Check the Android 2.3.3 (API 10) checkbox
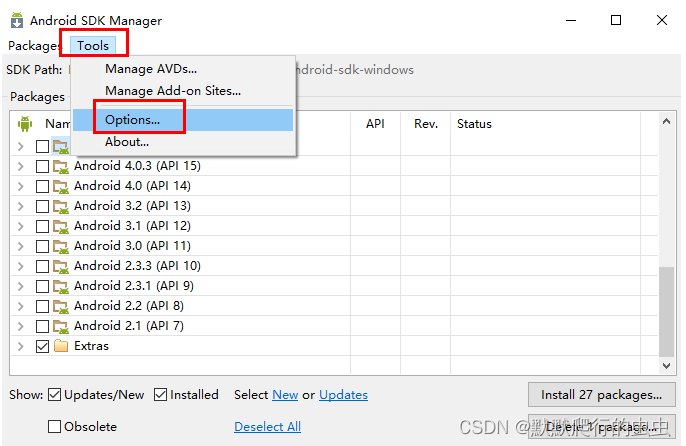The image size is (686, 446). (x=42, y=266)
